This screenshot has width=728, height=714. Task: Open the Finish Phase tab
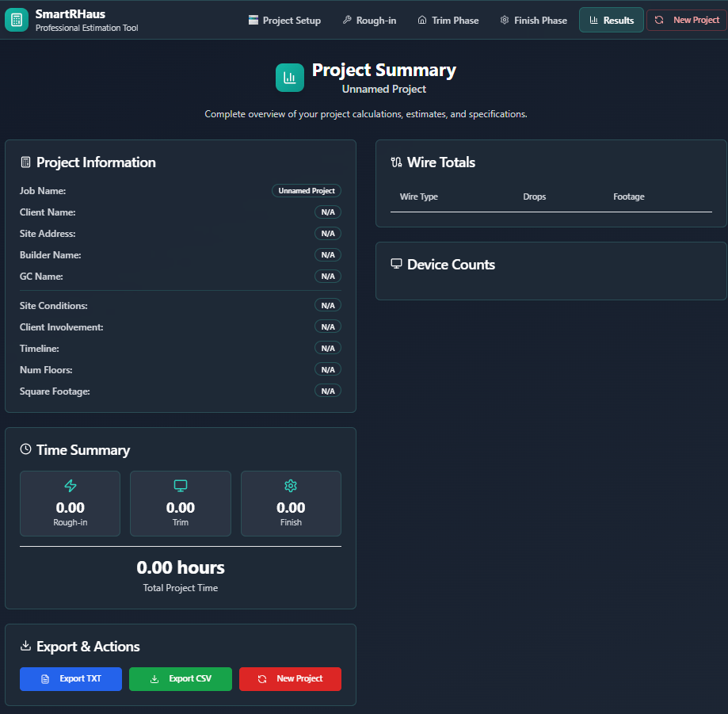coord(533,20)
